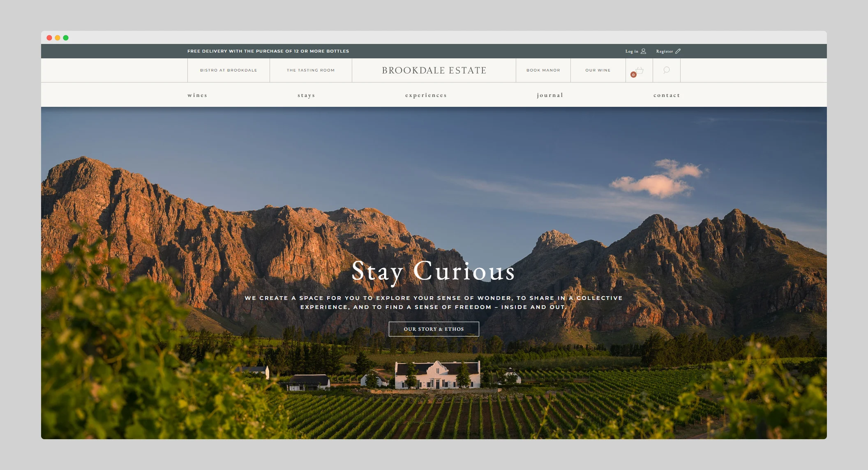Click the yellow minimize window dot

pos(58,38)
